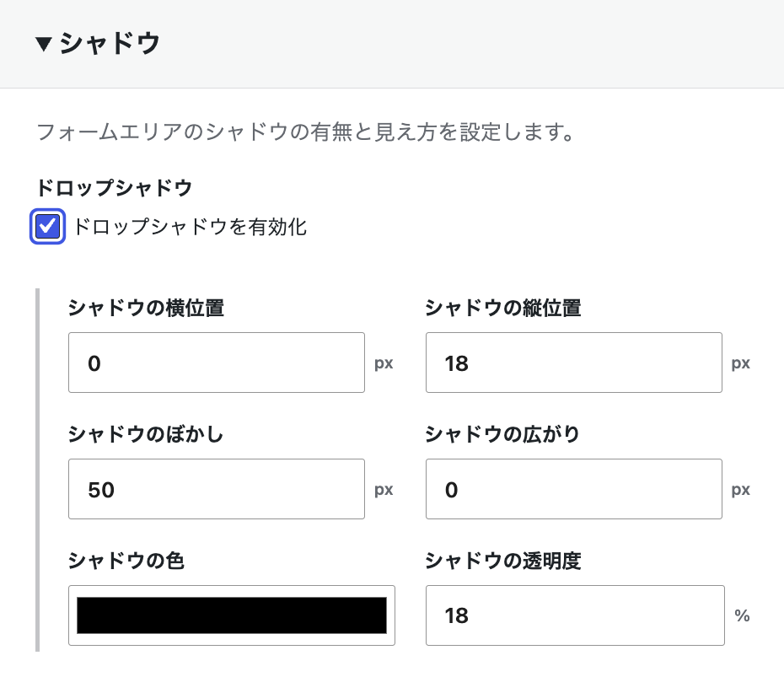The width and height of the screenshot is (784, 693).
Task: Focus the シャドウの透明度 percentage input
Action: coord(575,615)
